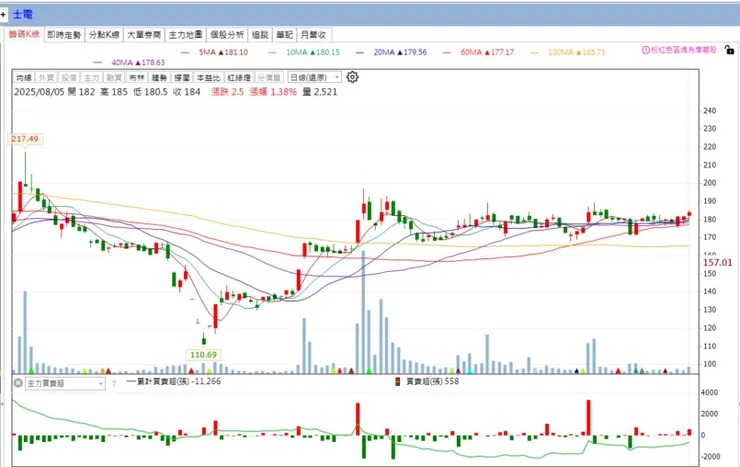Screen dimensions: 740x467
Task: Switch to the 即時走勢 tab
Action: coord(64,35)
